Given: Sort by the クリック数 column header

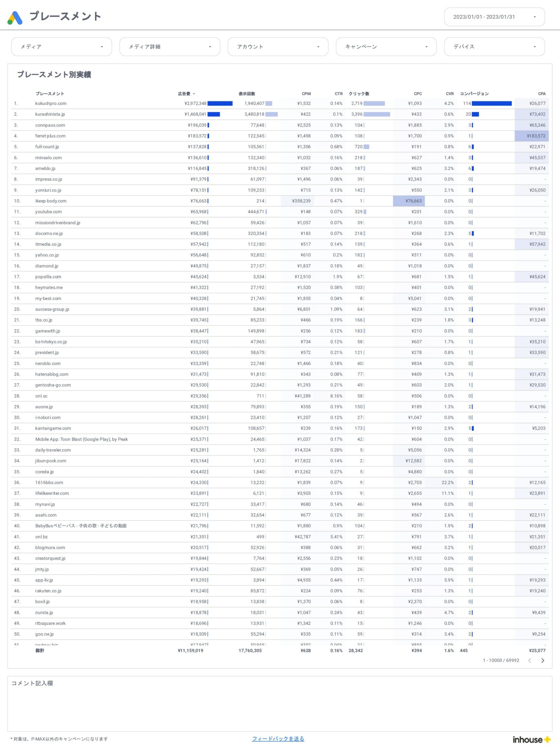Looking at the screenshot, I should click(x=359, y=94).
